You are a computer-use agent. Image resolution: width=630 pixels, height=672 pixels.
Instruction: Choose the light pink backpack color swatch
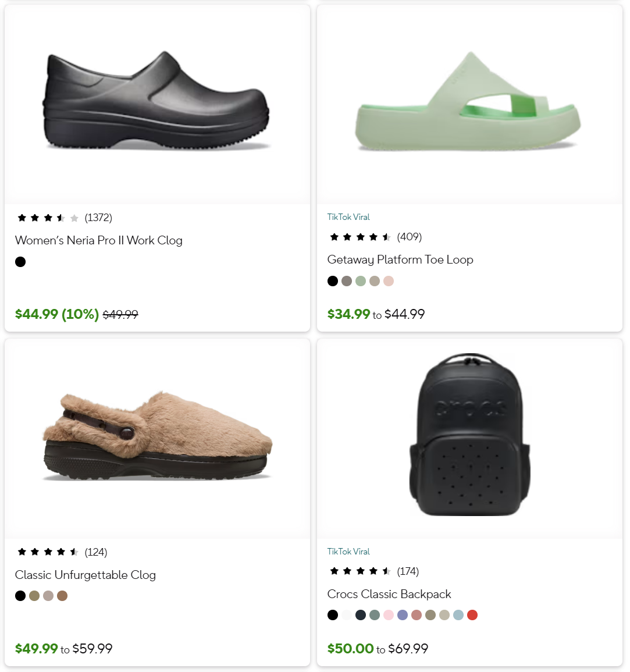(x=389, y=615)
